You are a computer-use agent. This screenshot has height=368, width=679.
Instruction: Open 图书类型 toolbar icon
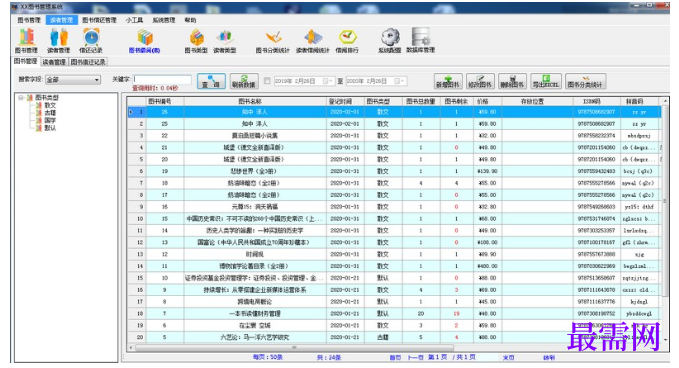tap(196, 41)
